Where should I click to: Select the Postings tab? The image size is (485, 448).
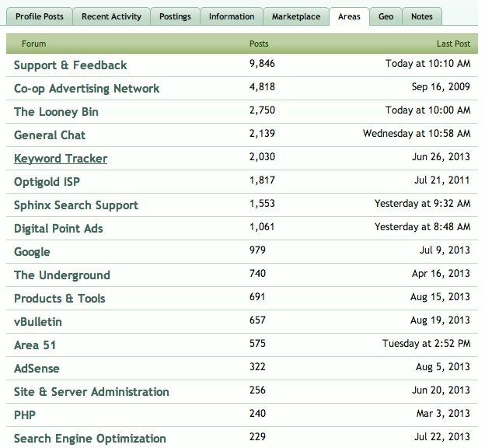pos(174,16)
